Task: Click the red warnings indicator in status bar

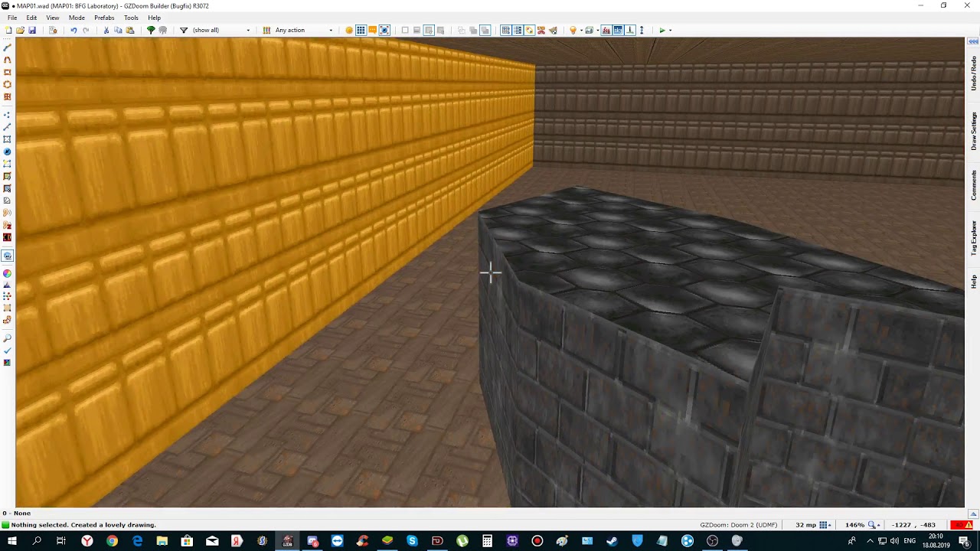Action: 962,525
